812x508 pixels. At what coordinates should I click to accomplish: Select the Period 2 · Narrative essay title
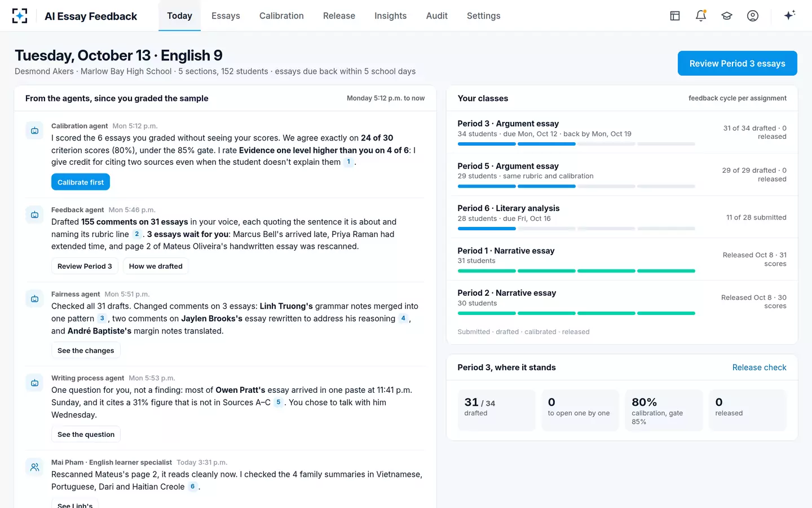507,293
